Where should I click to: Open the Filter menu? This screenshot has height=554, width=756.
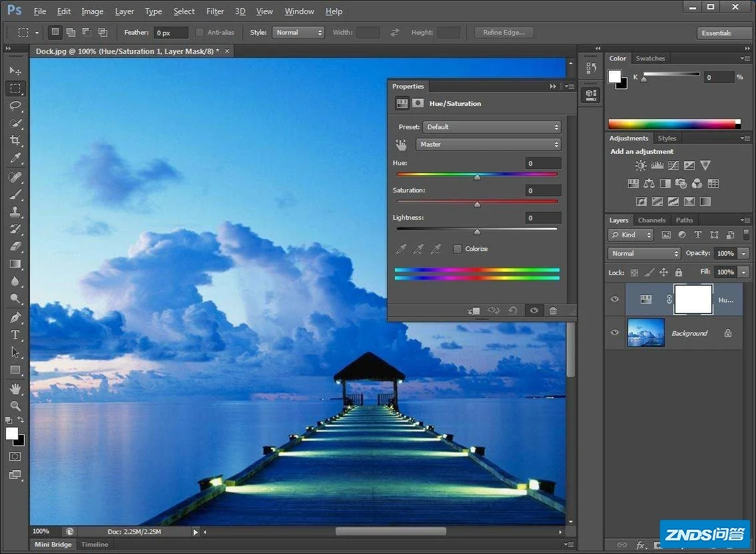click(215, 11)
